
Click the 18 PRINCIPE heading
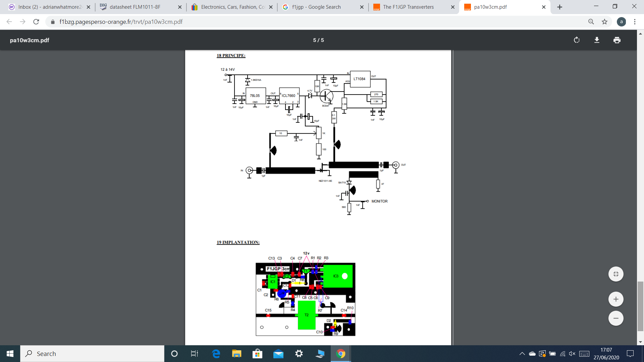click(x=231, y=56)
